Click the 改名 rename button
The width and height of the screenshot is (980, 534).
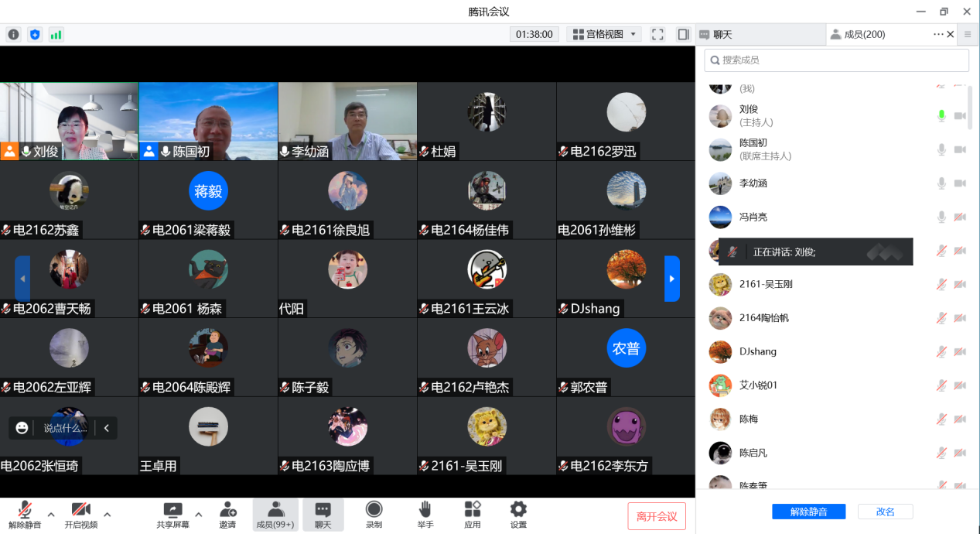point(885,512)
